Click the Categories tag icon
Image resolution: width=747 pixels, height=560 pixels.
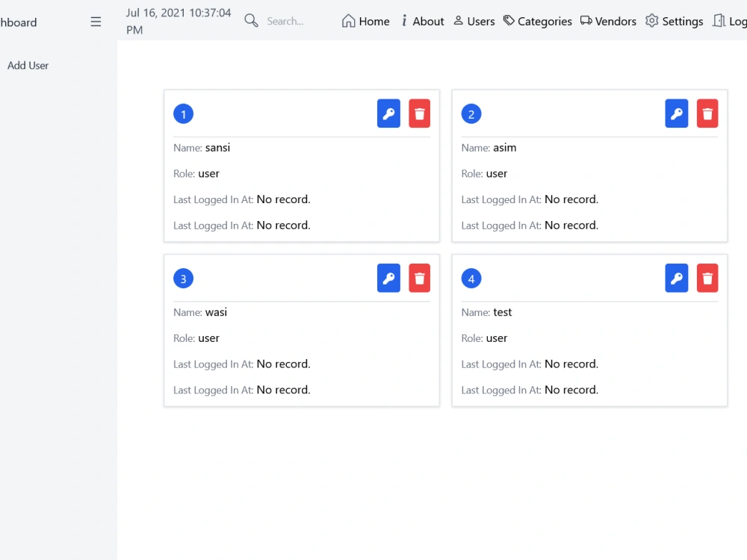(x=509, y=20)
